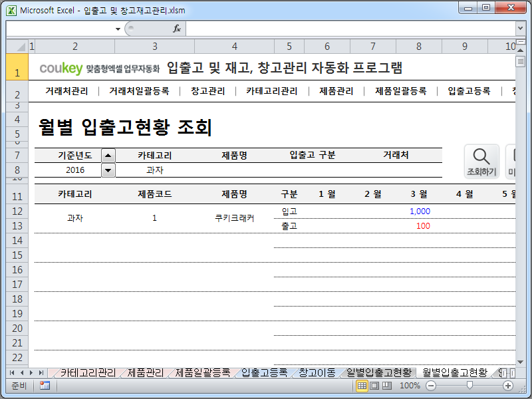Click the 1,000 입고 value in 3월
532x399 pixels.
(420, 211)
